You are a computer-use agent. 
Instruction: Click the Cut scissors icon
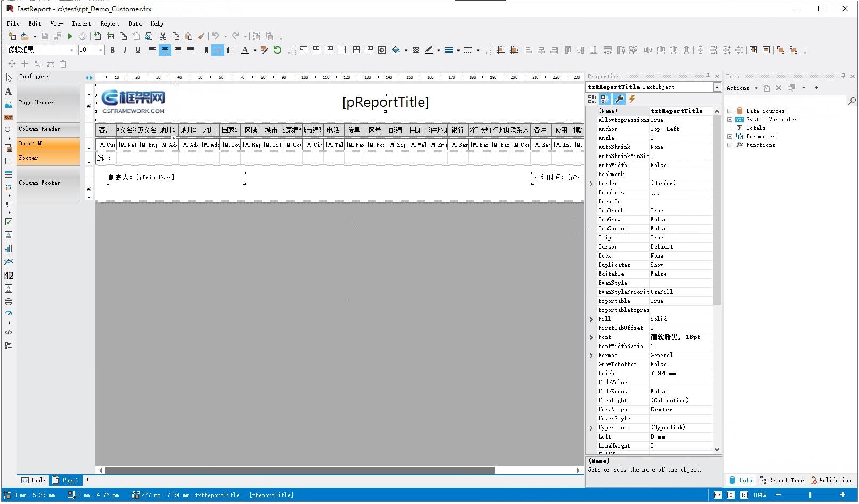(x=163, y=36)
